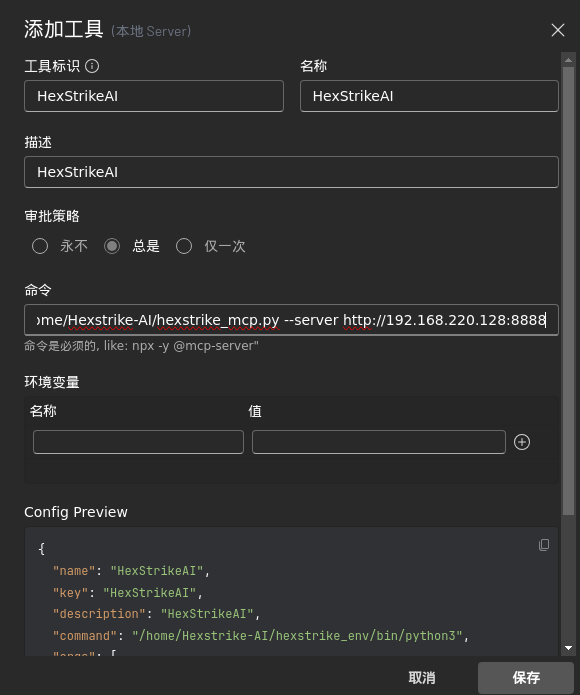Click the scrollbar up arrow
The image size is (580, 695).
(x=568, y=60)
